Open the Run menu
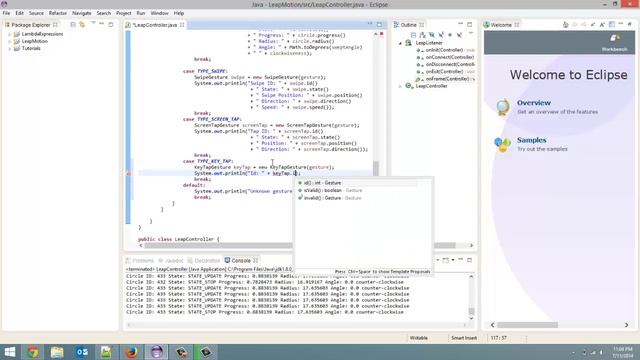Viewport: 640px width, 360px height. (x=141, y=13)
